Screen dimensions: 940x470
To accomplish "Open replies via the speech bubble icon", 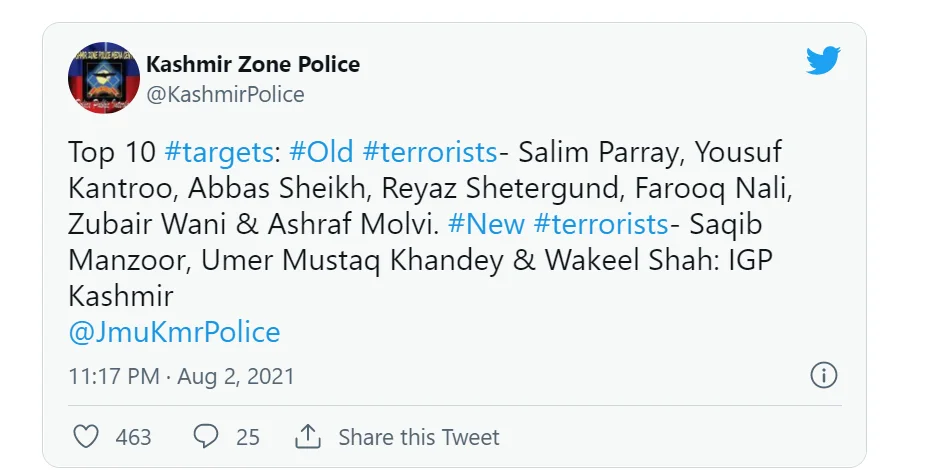I will click(x=206, y=436).
